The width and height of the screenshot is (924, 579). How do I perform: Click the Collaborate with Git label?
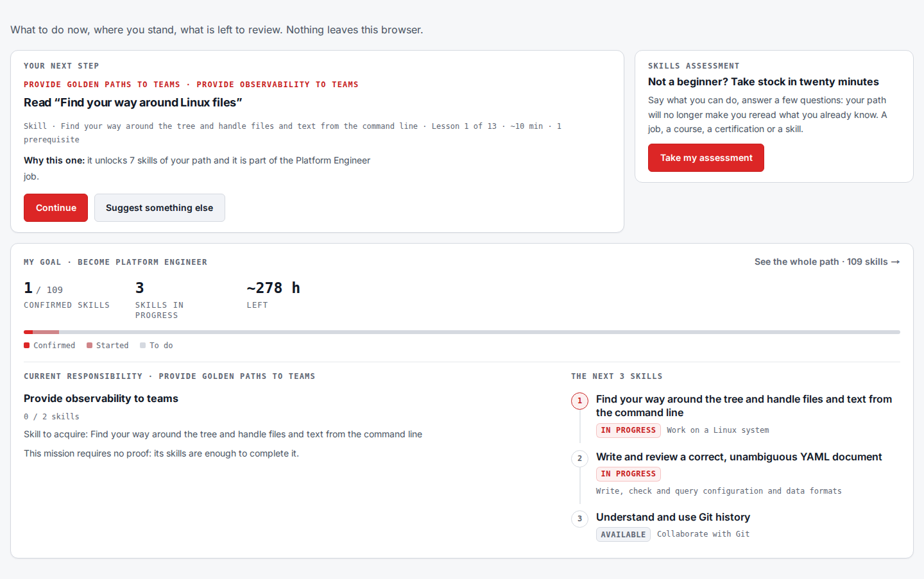tap(703, 534)
